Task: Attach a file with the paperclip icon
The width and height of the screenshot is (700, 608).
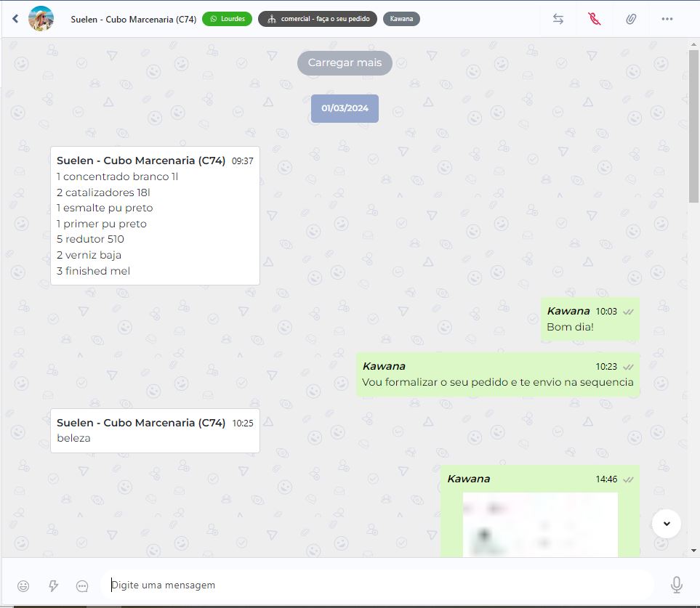Action: (631, 19)
